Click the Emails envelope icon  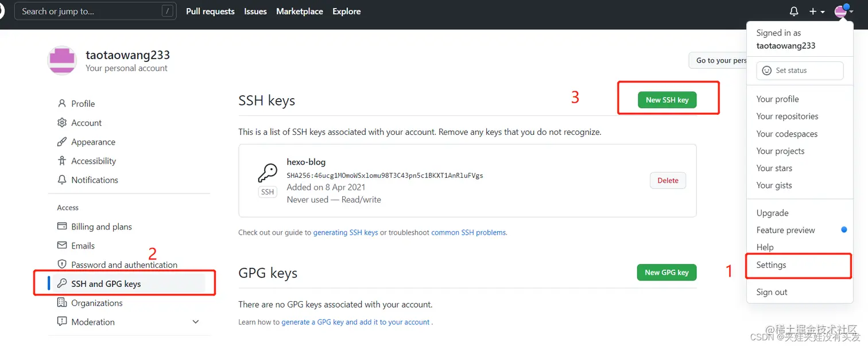click(x=62, y=246)
